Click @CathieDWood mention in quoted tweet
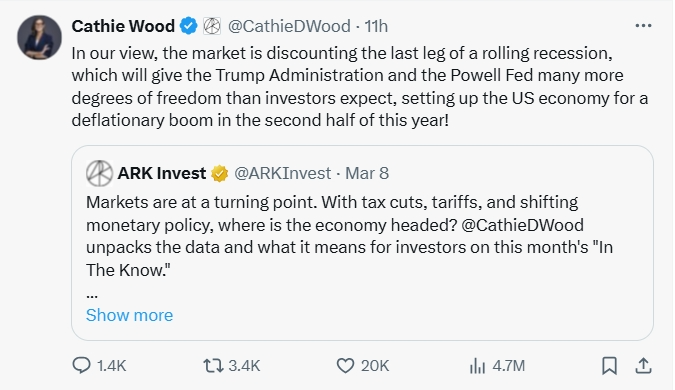Screen dimensions: 675x390 click(522, 225)
